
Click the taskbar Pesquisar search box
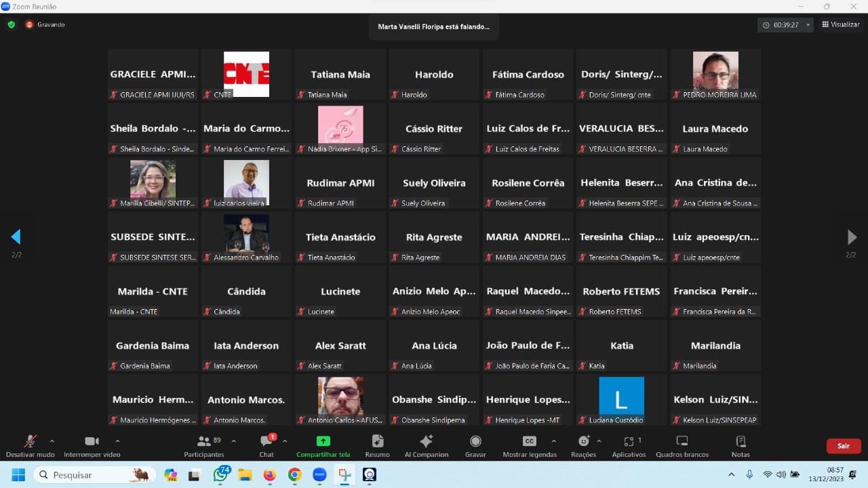coord(94,474)
